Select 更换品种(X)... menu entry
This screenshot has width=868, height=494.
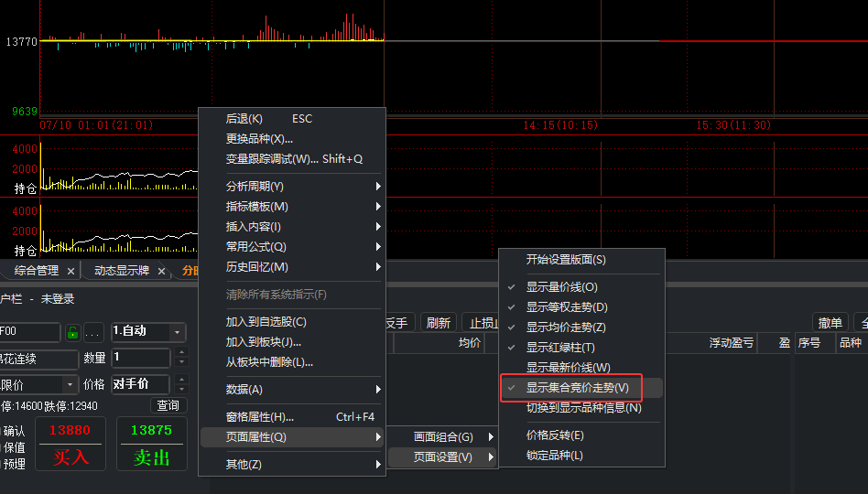point(292,139)
